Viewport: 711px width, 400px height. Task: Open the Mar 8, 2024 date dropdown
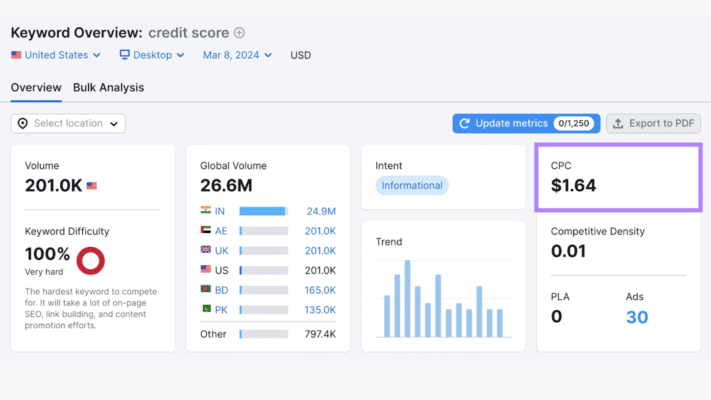pos(237,55)
